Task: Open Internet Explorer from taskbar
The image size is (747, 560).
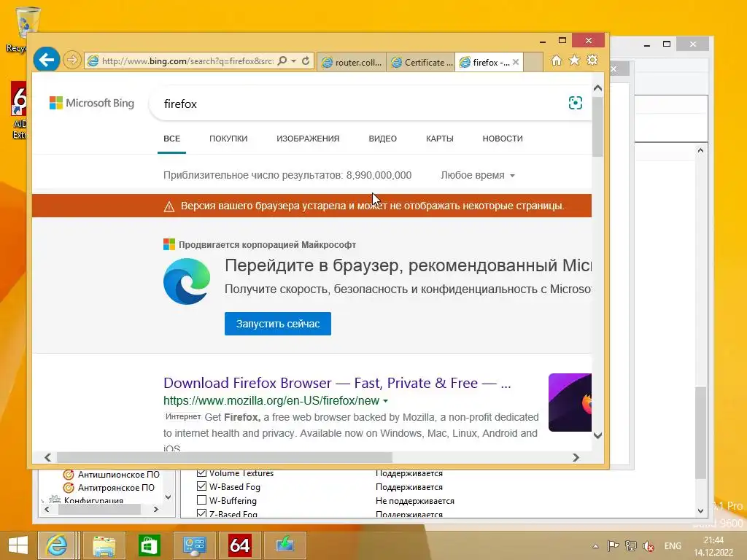Action: (x=56, y=545)
